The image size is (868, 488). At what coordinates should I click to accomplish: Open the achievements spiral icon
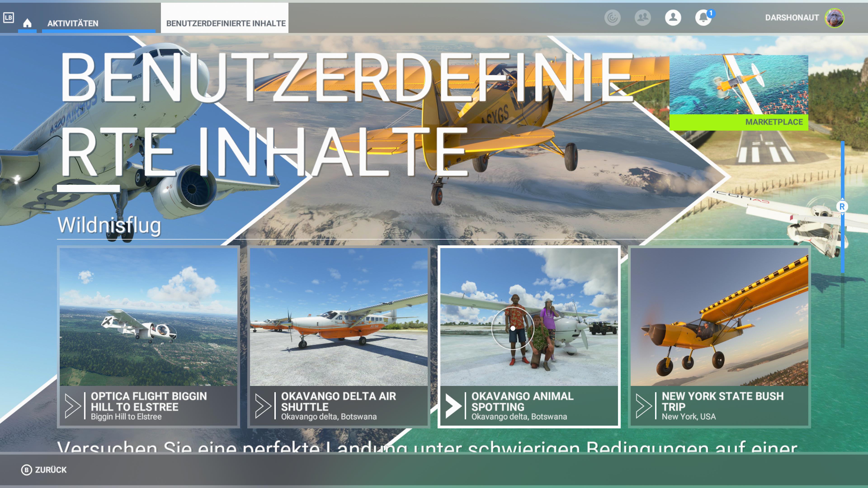point(612,18)
